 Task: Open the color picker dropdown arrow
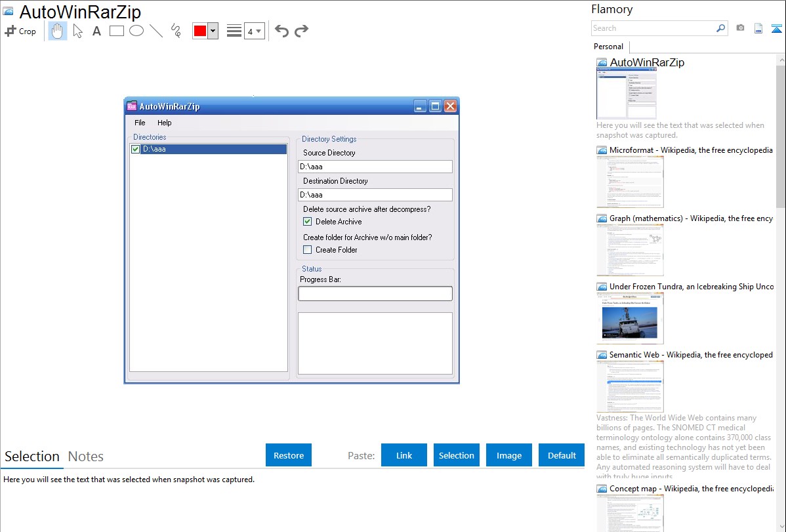click(x=213, y=31)
